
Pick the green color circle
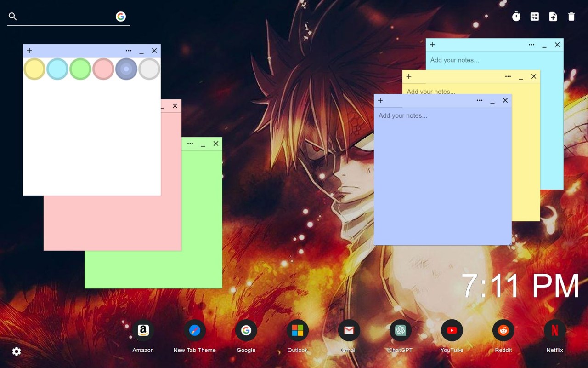80,69
